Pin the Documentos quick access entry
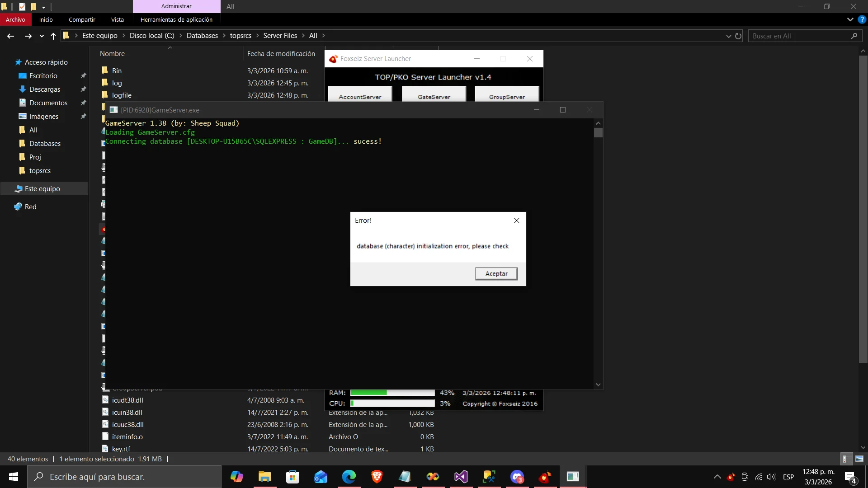 click(84, 103)
